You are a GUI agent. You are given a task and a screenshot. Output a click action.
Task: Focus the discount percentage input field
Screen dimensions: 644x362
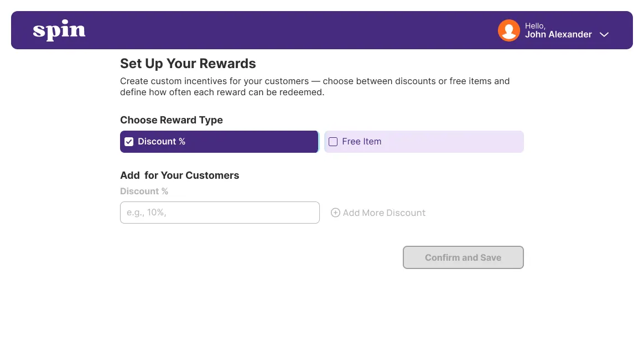click(x=220, y=213)
